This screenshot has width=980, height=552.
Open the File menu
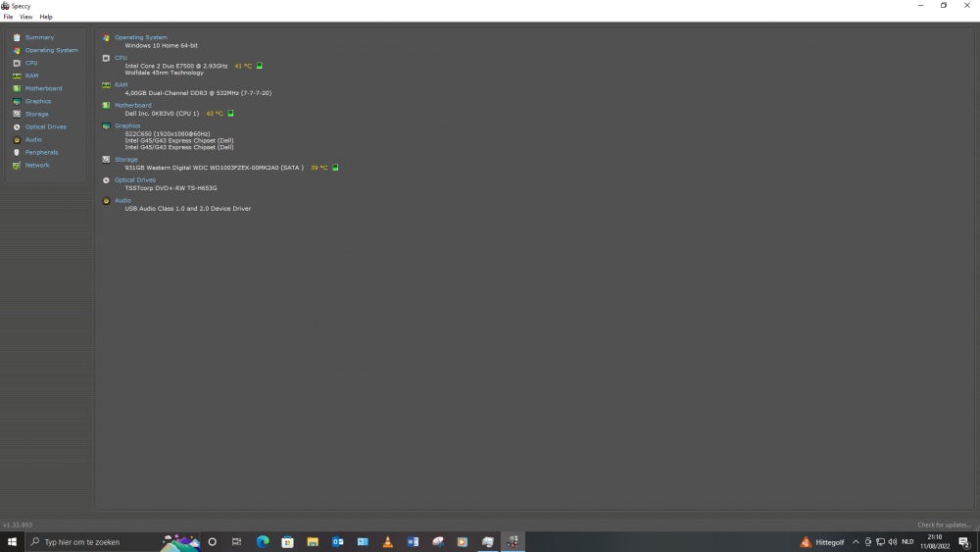[8, 17]
